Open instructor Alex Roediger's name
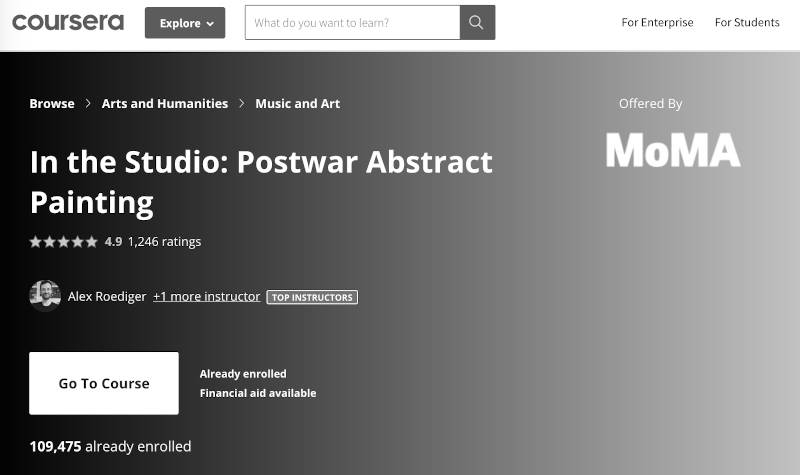 107,296
